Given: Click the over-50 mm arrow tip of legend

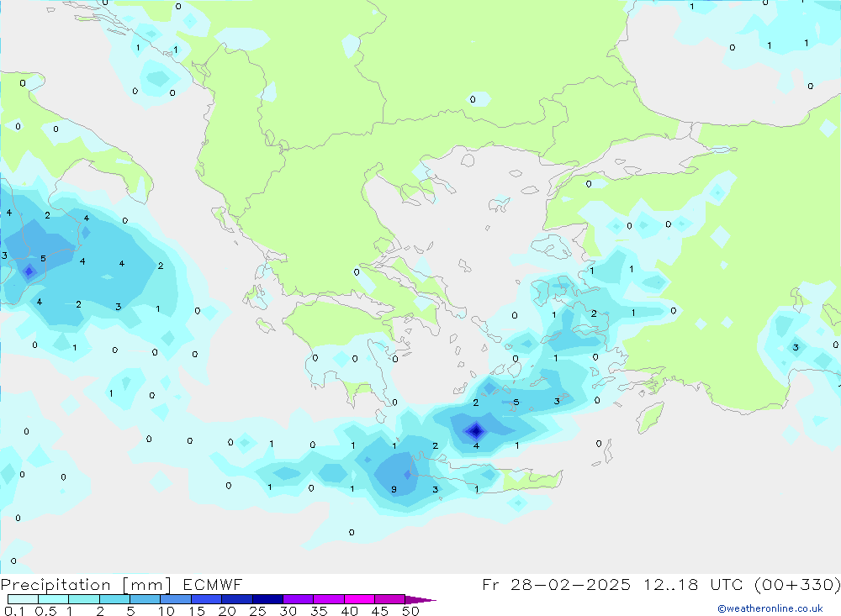Looking at the screenshot, I should point(421,599).
